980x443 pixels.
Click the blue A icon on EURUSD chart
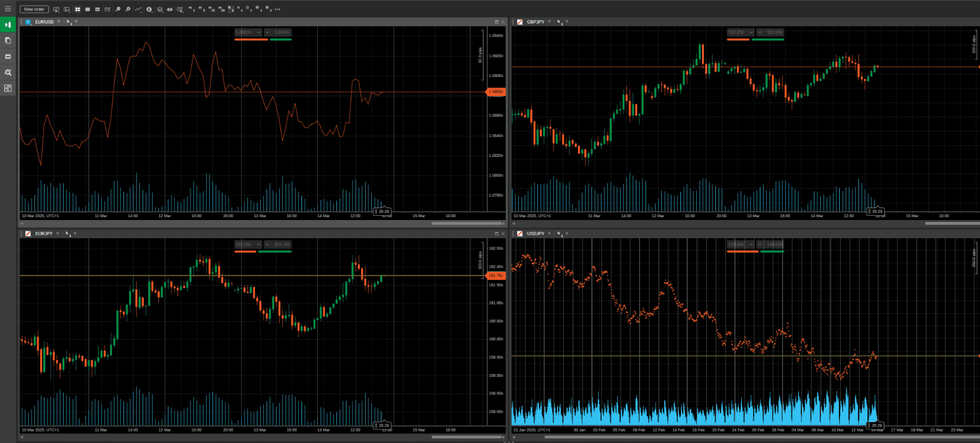coord(28,22)
